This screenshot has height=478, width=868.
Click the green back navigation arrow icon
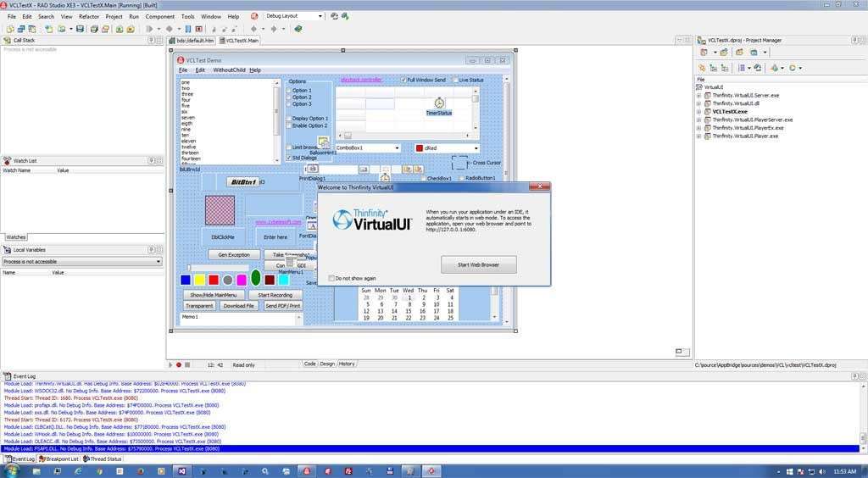pos(254,29)
